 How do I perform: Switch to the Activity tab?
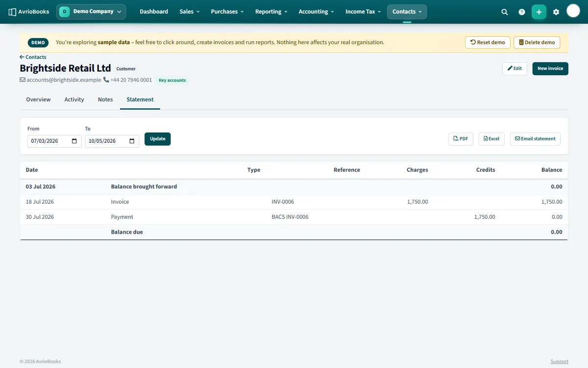point(74,100)
